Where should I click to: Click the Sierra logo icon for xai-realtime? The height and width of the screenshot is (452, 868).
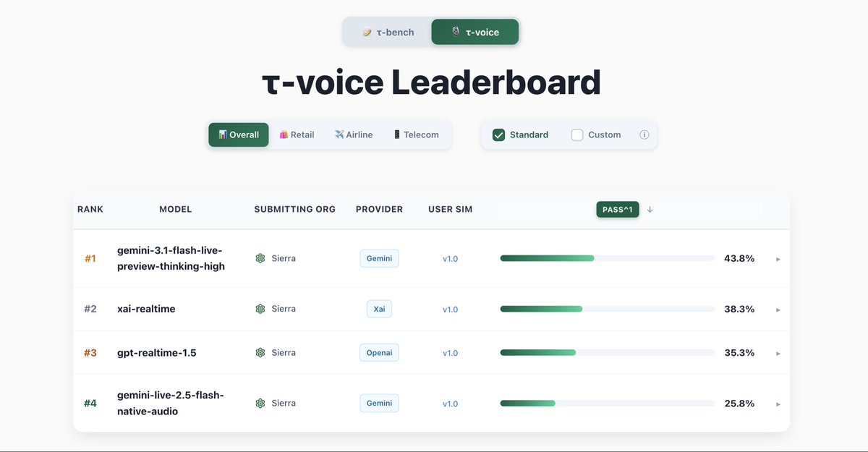(x=260, y=309)
